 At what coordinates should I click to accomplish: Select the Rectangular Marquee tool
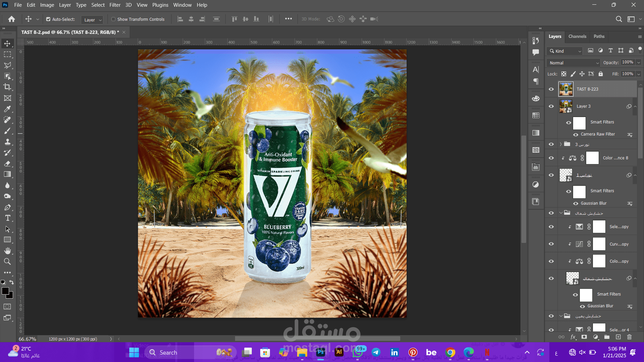7,54
